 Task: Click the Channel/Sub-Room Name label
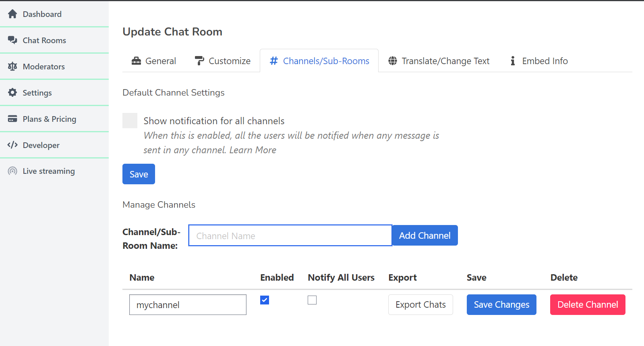tap(151, 239)
